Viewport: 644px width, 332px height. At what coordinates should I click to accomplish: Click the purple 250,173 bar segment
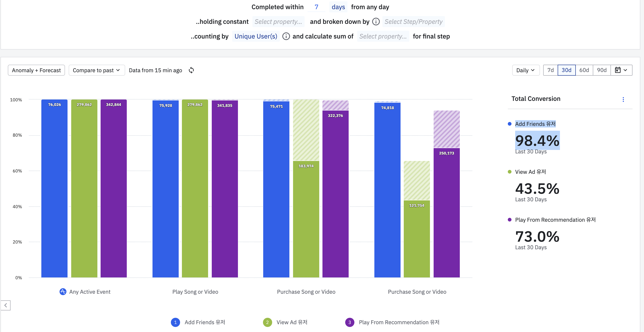tap(446, 212)
